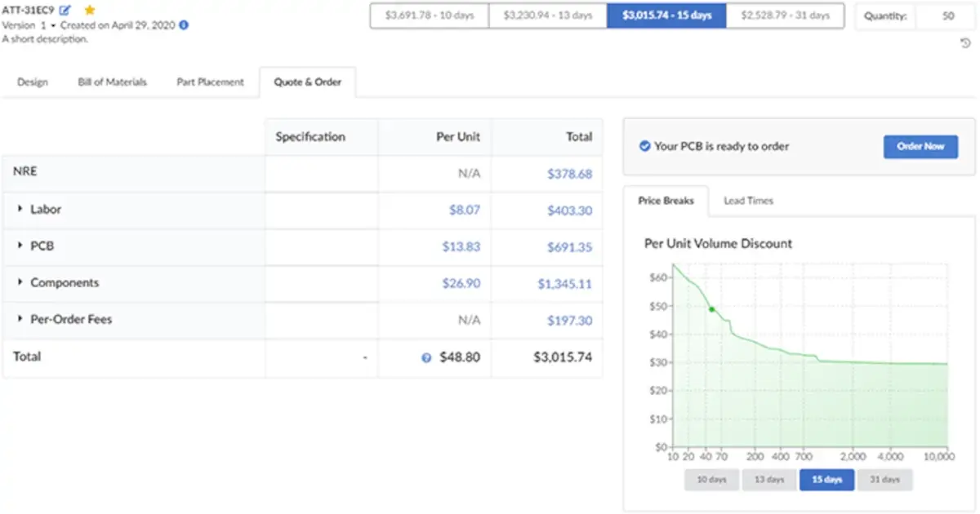
Task: Click the help icon beside the $48.80 per-unit price
Action: [428, 357]
